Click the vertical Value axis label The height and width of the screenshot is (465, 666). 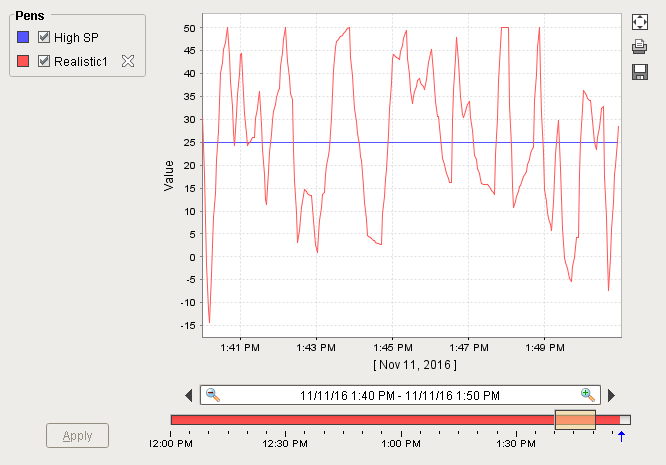click(x=169, y=176)
